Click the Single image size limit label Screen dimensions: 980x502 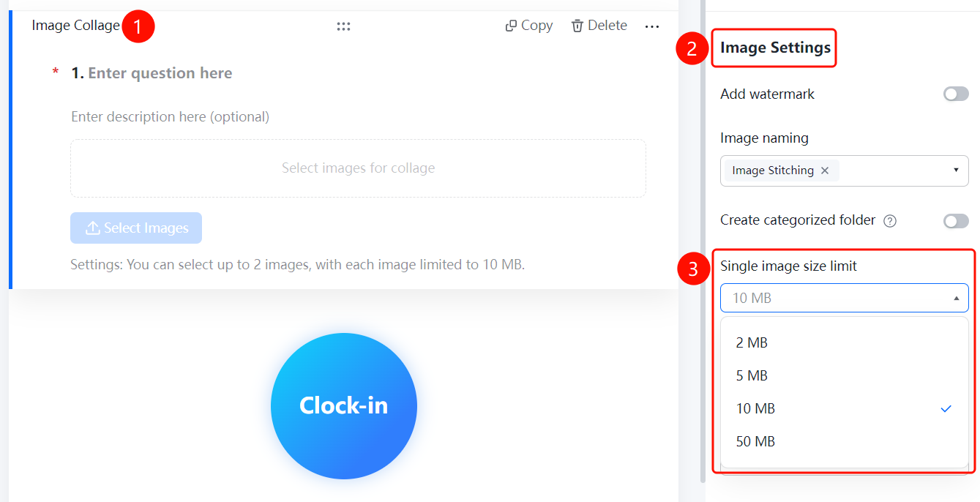(x=788, y=266)
